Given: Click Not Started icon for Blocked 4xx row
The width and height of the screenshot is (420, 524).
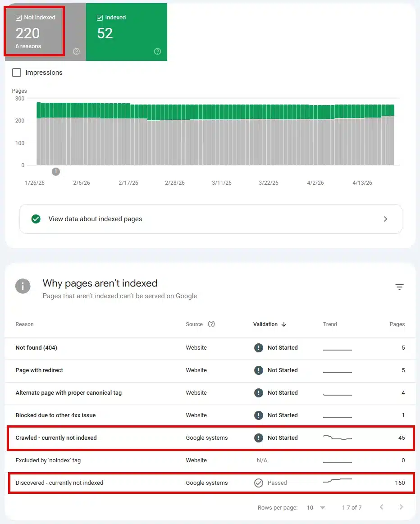Looking at the screenshot, I should pos(259,415).
